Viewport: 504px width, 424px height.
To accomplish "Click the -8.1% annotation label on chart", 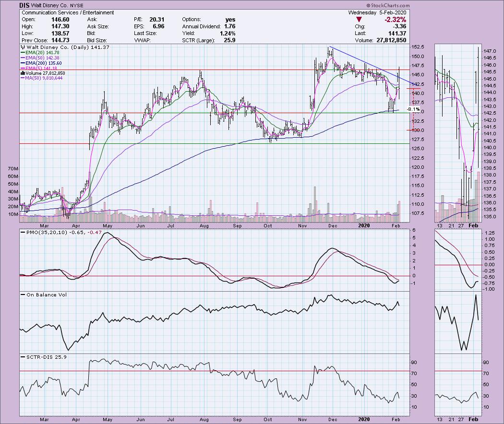I will pyautogui.click(x=413, y=109).
